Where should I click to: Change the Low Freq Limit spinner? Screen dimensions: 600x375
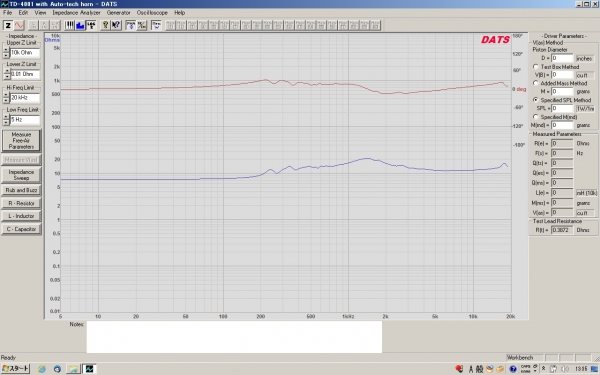[x=6, y=120]
